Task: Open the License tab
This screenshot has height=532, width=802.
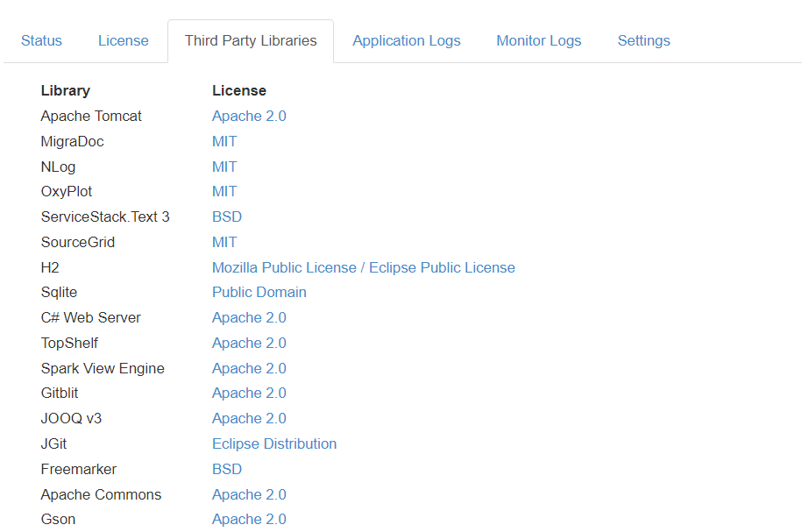Action: point(123,40)
